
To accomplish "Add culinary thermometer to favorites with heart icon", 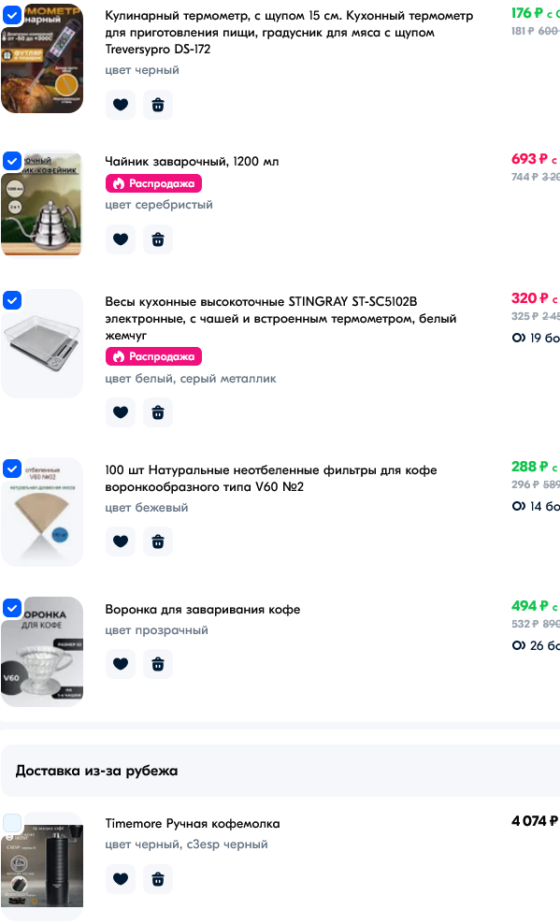I will pos(120,105).
